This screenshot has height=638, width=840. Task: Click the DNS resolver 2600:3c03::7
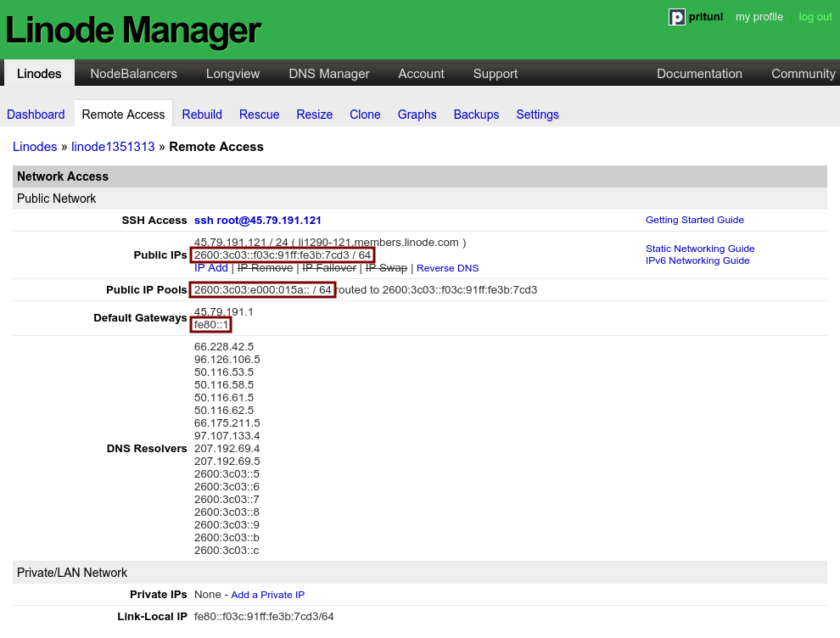point(227,499)
